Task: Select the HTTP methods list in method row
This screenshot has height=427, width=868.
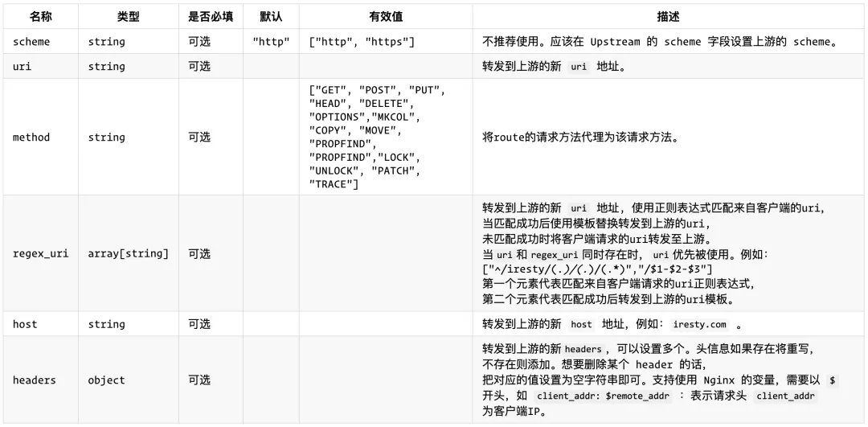Action: tap(377, 138)
